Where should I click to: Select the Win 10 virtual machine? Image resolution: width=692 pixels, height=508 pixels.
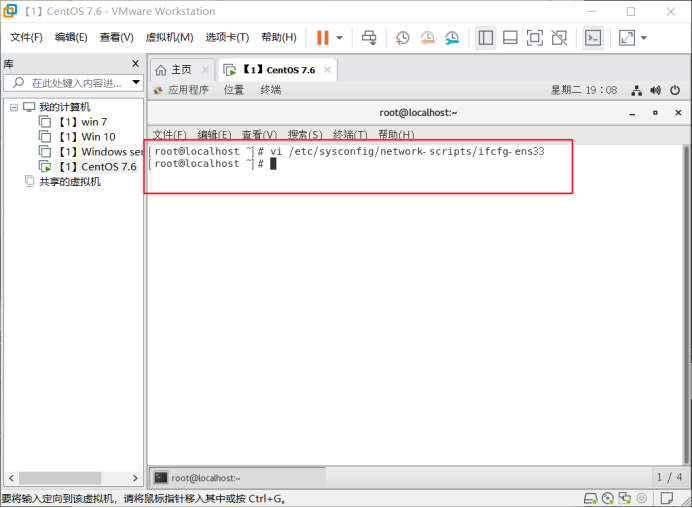(77, 137)
